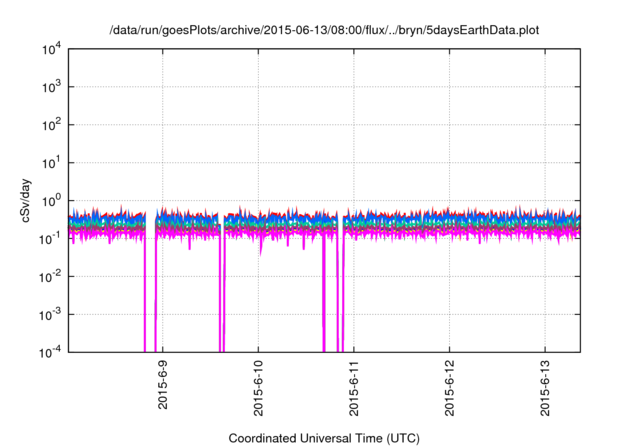
Task: Click the 10^-3 y-axis tick label
Action: click(51, 315)
